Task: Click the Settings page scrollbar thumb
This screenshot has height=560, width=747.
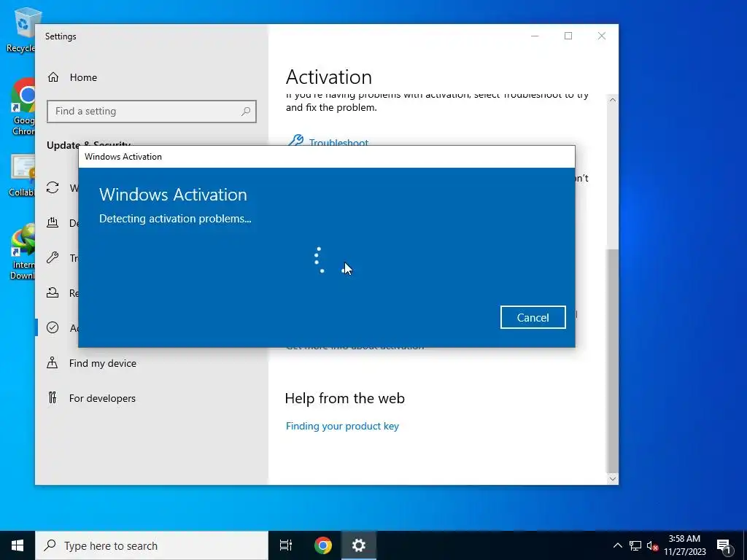Action: (x=613, y=359)
